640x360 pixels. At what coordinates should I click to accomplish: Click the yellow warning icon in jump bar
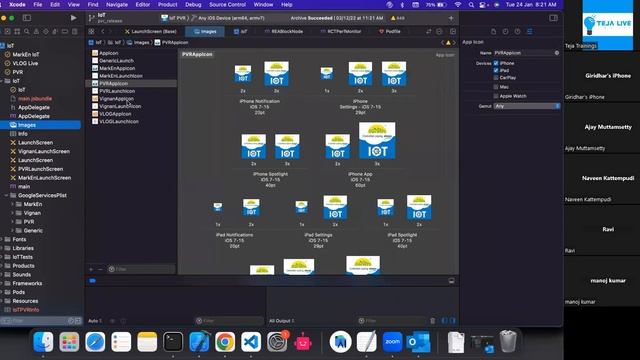(448, 42)
